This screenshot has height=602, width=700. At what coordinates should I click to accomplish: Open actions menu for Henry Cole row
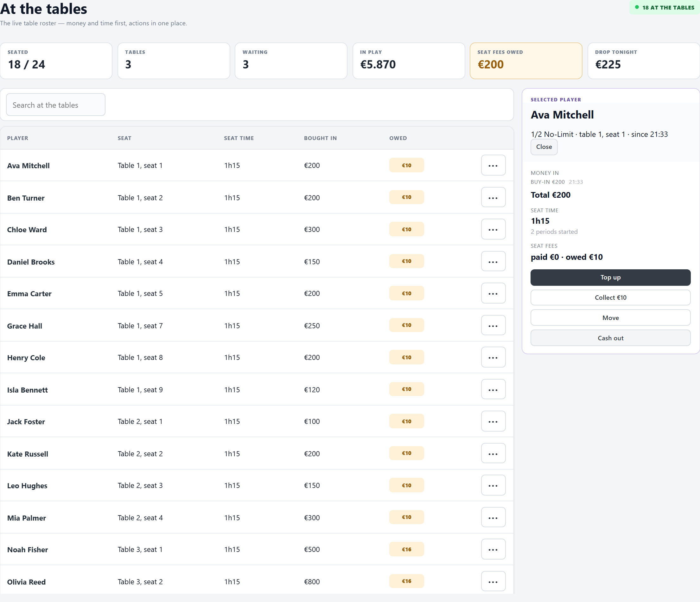[x=493, y=357]
